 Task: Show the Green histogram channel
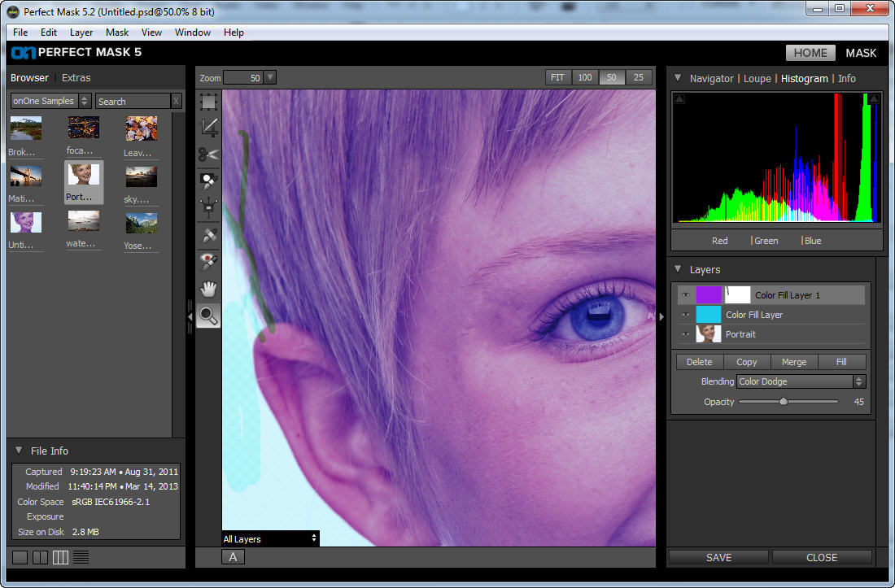tap(766, 241)
